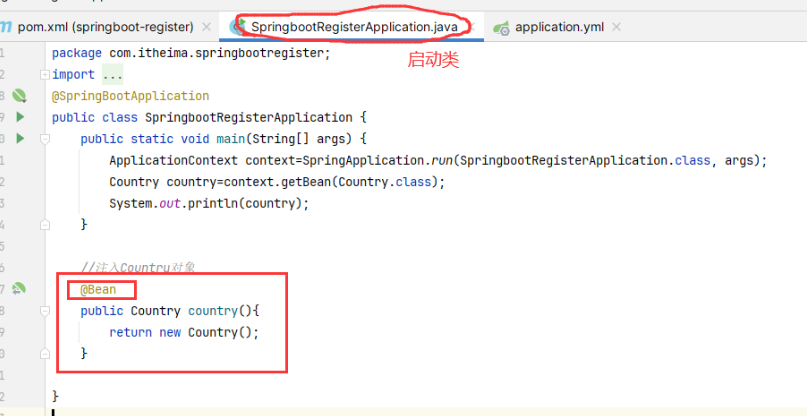Click Spring icon on application.yml tab
Screen dimensions: 807x416
[501, 28]
